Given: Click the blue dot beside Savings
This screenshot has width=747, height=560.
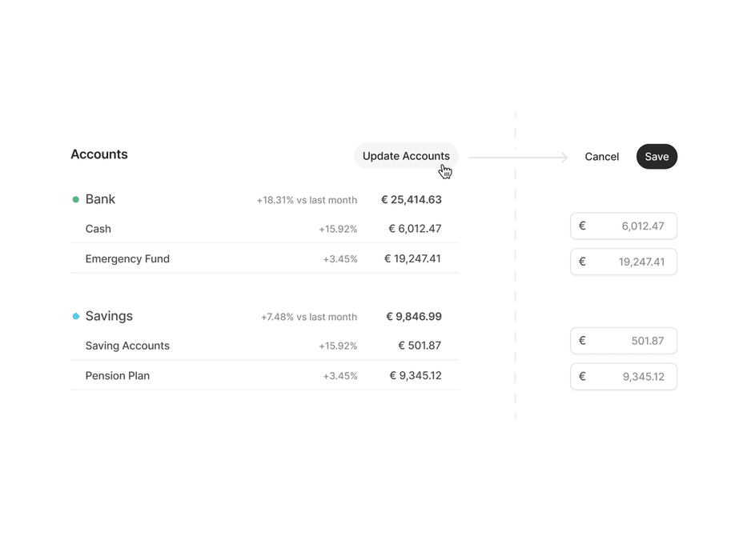Looking at the screenshot, I should (x=76, y=317).
